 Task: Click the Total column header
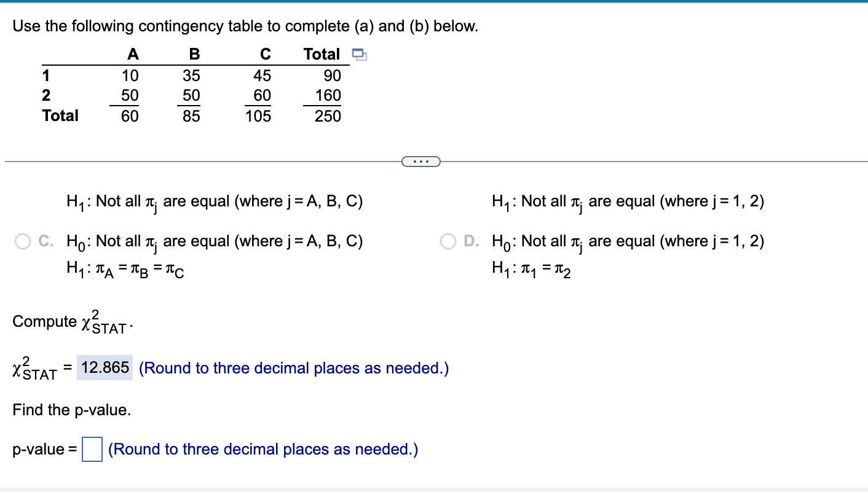pos(322,54)
